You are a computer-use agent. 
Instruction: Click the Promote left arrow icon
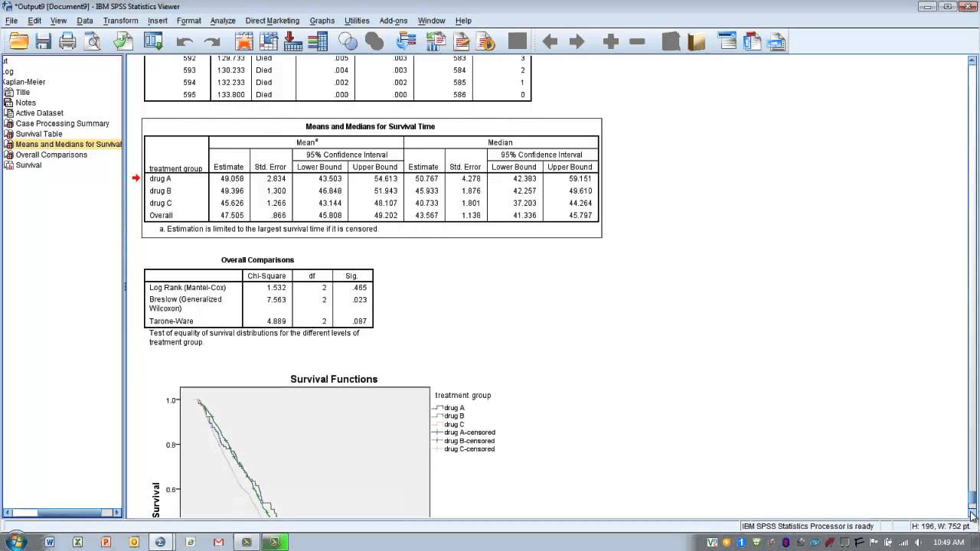click(x=549, y=41)
